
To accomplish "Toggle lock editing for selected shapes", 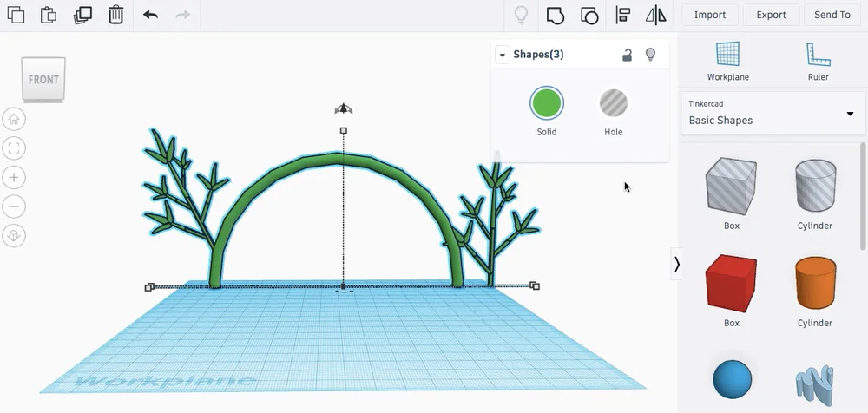I will click(627, 55).
